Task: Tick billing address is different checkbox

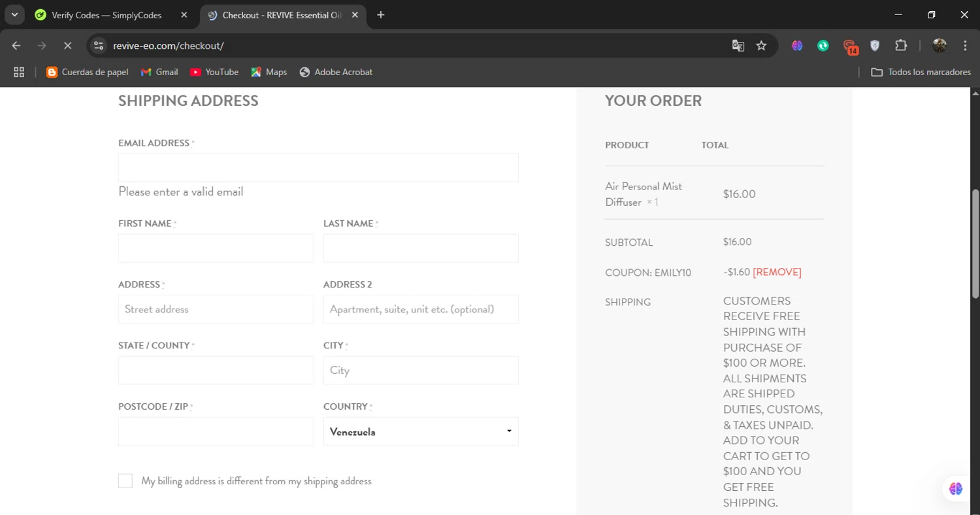Action: coord(125,481)
